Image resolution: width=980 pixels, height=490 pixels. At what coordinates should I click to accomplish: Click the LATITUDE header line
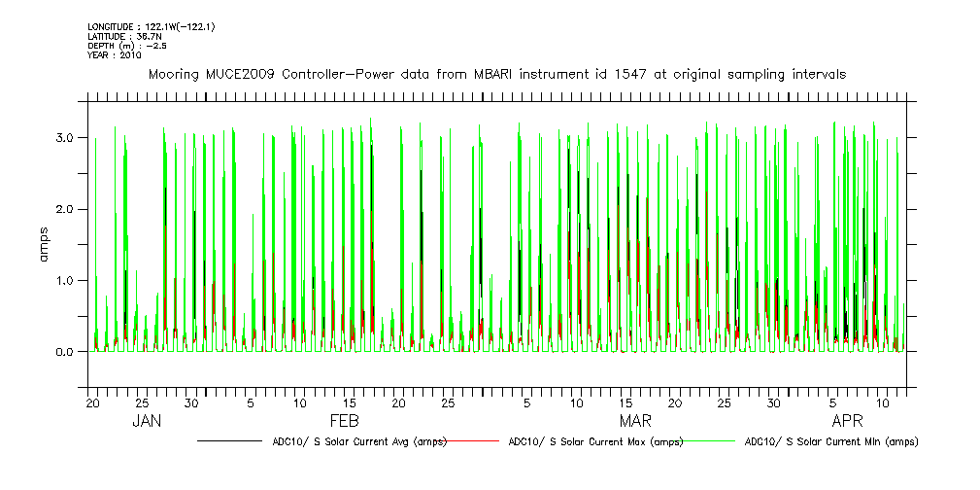click(122, 36)
